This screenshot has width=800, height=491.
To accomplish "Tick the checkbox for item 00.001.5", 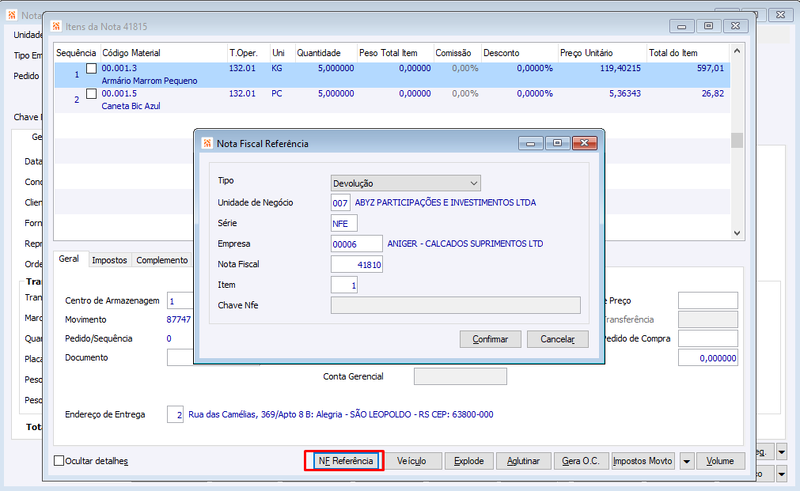I will pyautogui.click(x=91, y=94).
